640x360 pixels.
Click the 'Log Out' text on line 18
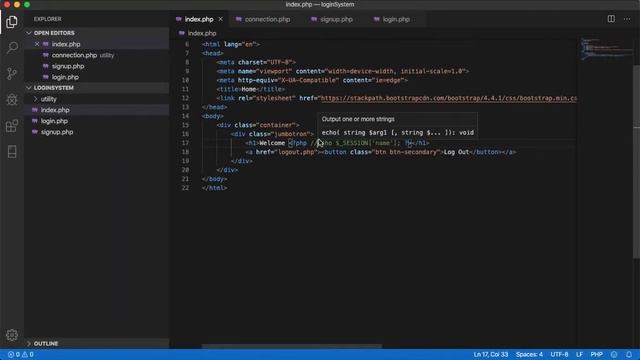[456, 152]
